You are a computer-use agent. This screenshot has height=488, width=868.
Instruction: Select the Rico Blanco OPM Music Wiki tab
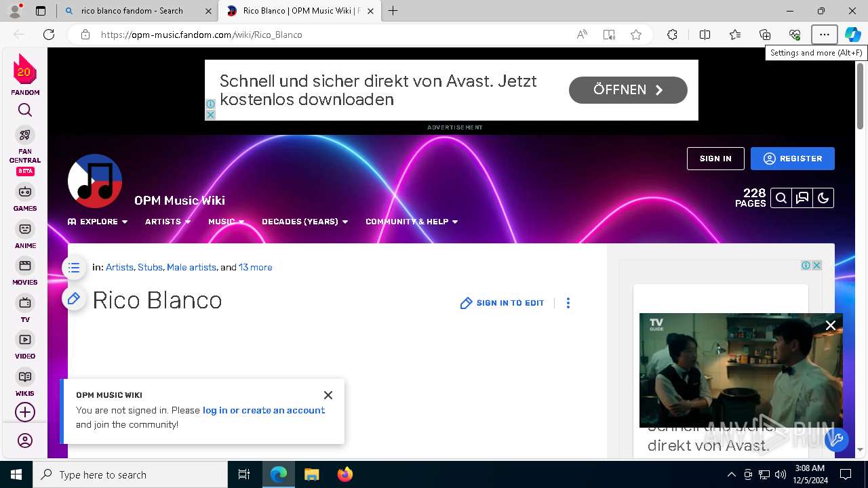click(299, 11)
